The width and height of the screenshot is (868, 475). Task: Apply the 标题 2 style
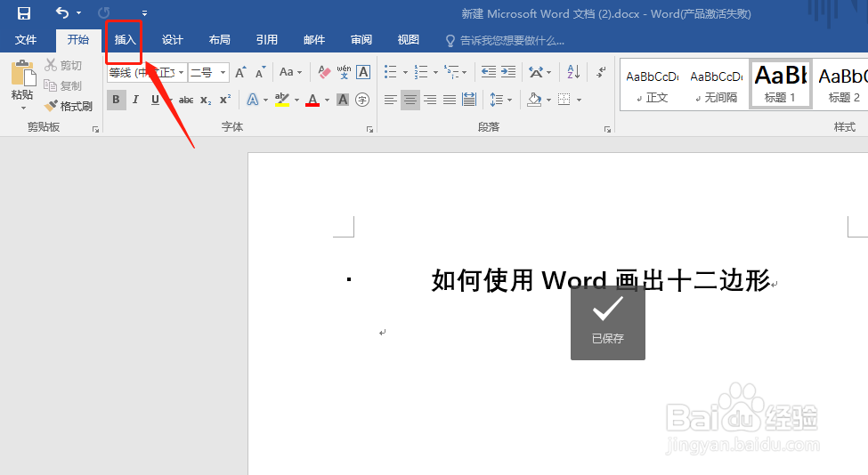click(x=843, y=85)
